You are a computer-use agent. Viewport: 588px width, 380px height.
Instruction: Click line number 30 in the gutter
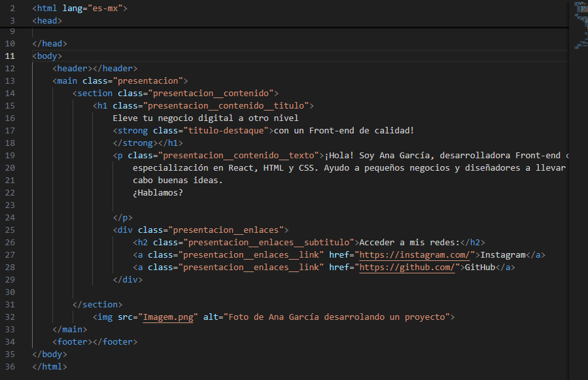click(10, 292)
